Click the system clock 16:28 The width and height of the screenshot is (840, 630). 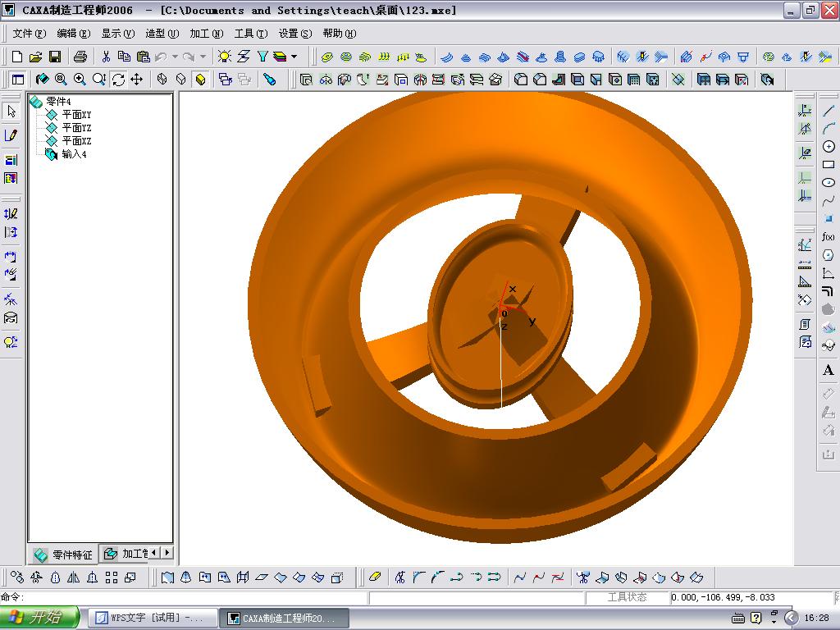click(816, 619)
